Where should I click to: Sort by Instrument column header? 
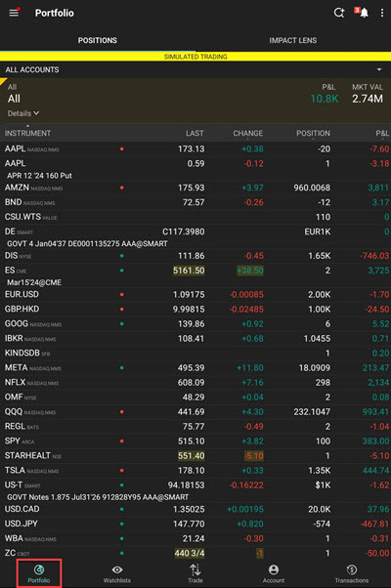tap(27, 134)
